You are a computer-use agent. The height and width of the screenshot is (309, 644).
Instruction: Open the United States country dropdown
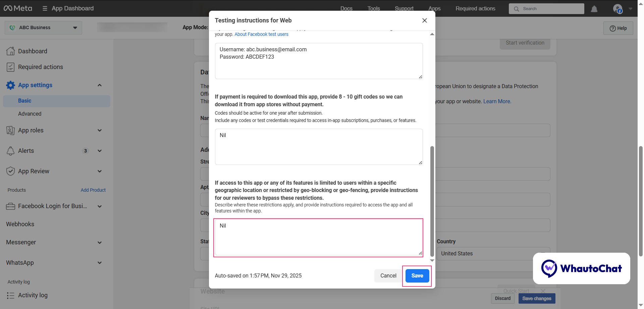coord(493,254)
